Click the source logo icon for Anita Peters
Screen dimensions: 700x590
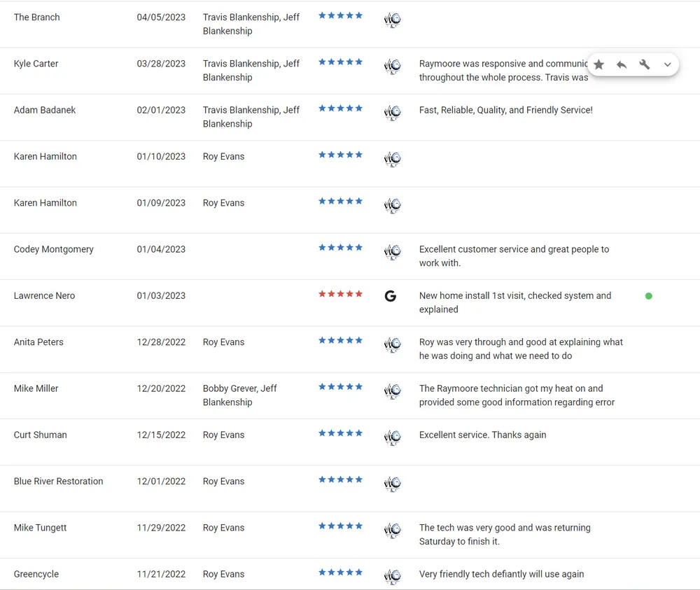(392, 345)
